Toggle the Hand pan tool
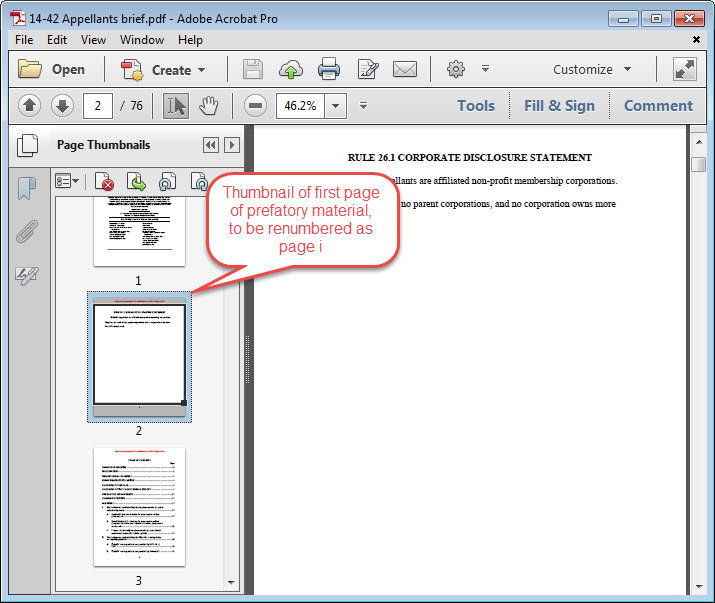715x603 pixels. tap(208, 105)
